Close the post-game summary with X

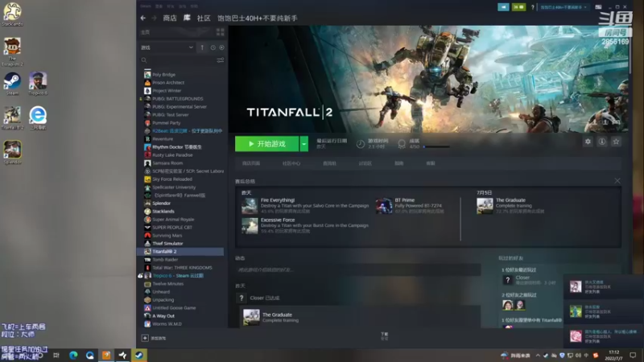tap(617, 181)
